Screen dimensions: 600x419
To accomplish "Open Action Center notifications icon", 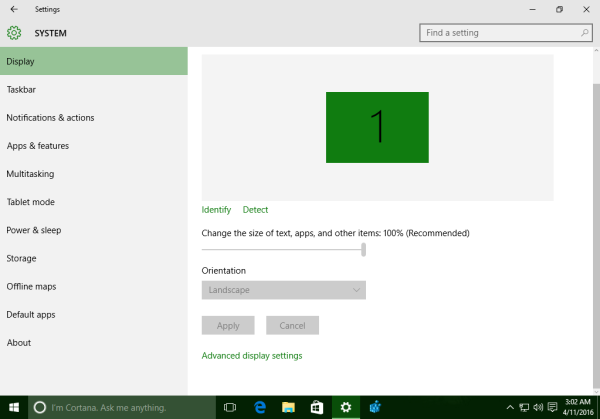I will [552, 407].
